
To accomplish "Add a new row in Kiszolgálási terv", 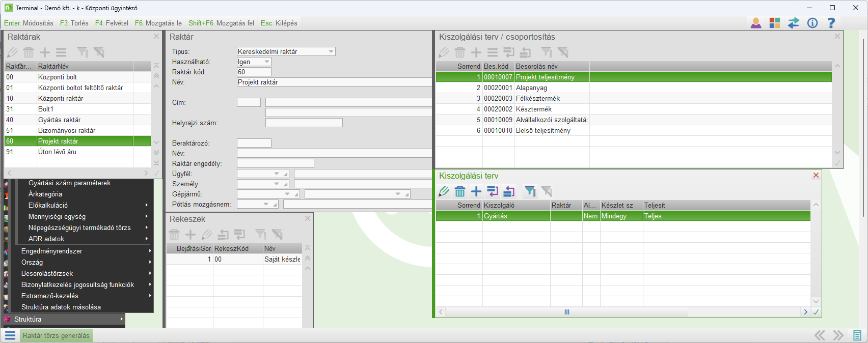I will pyautogui.click(x=476, y=191).
